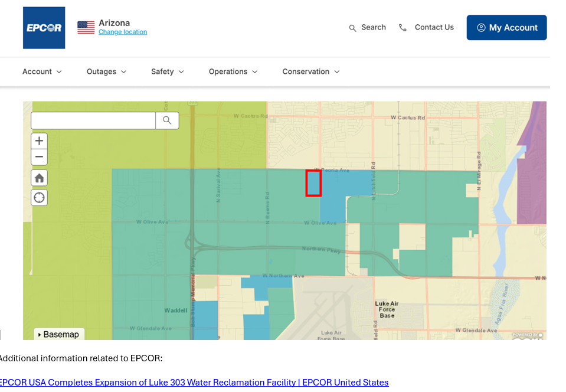Click inside the map address search field
The width and height of the screenshot is (566, 392).
93,120
